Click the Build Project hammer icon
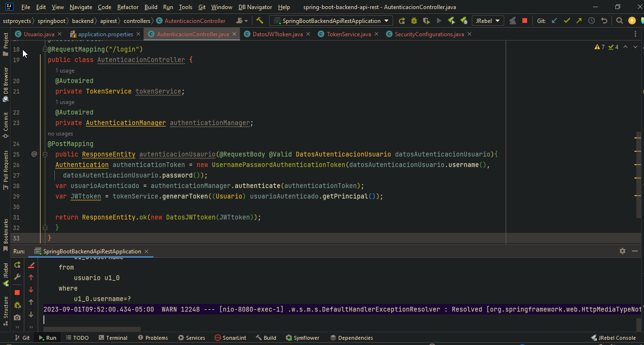The width and height of the screenshot is (644, 345). pyautogui.click(x=260, y=21)
